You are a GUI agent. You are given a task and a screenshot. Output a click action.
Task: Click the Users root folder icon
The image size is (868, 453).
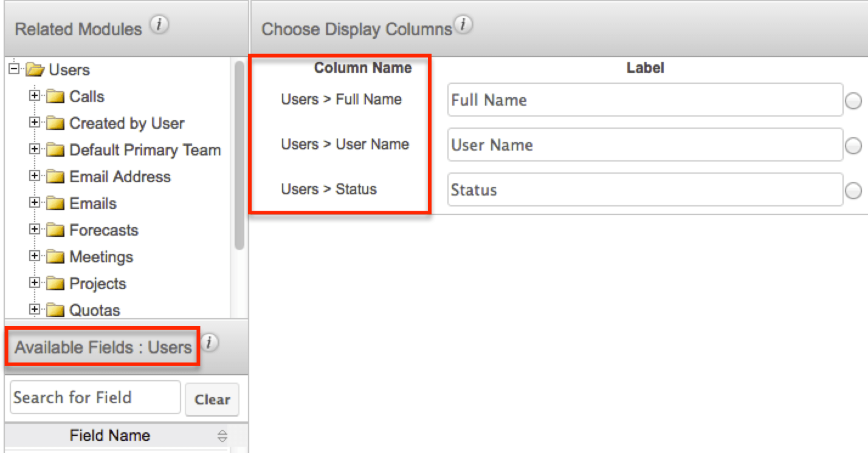[x=34, y=69]
